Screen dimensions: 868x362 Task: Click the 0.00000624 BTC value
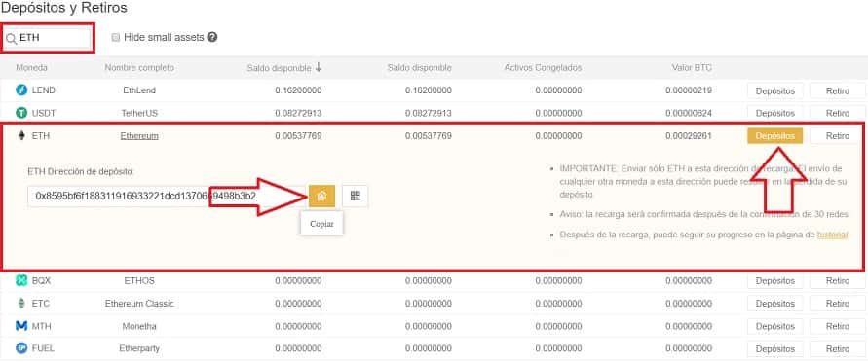(689, 113)
